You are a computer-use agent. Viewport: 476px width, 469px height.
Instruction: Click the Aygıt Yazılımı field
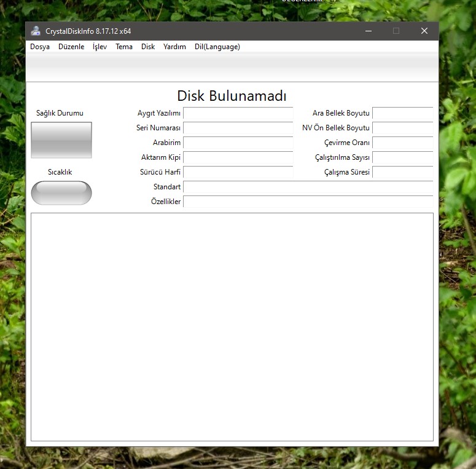tap(238, 113)
